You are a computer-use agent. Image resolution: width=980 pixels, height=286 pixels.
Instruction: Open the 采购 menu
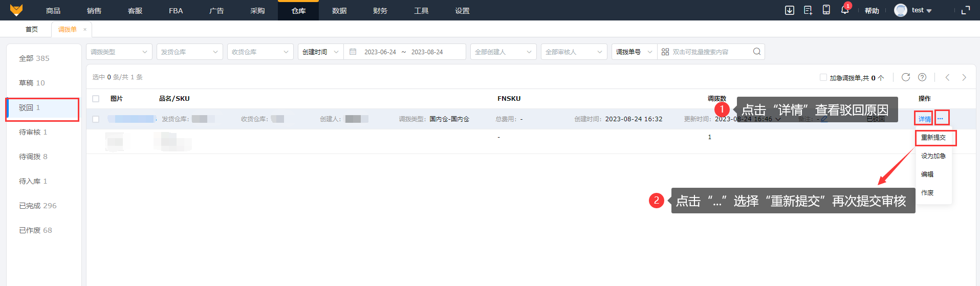(x=257, y=11)
